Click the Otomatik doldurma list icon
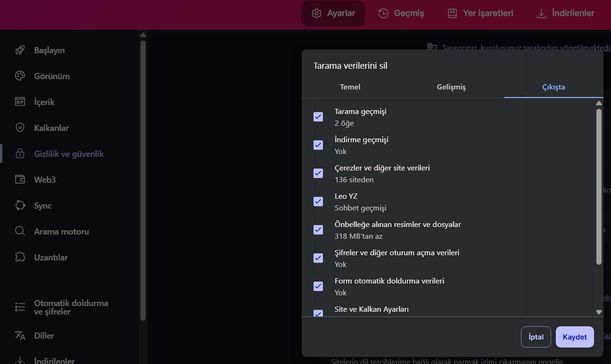This screenshot has height=364, width=611. (x=20, y=307)
